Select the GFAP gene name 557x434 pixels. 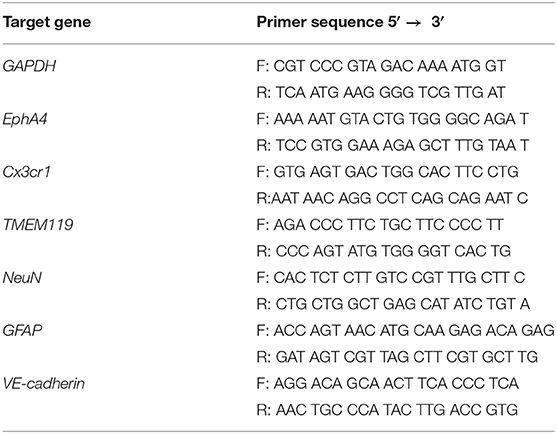22,331
